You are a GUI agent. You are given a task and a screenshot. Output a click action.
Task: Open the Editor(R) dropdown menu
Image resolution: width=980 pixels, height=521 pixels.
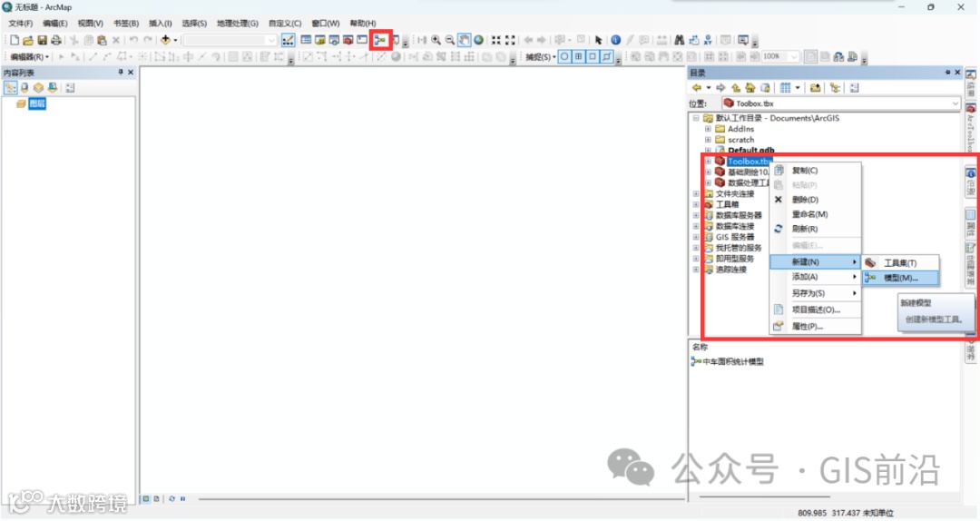point(29,57)
